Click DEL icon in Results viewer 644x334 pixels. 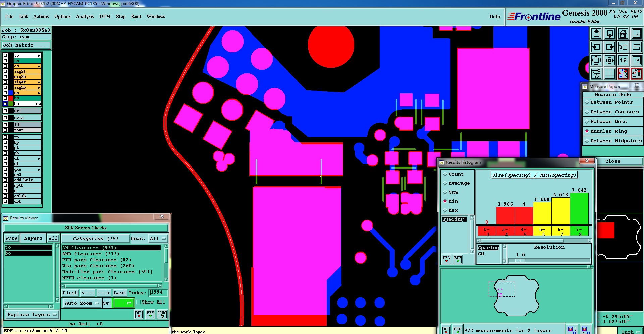[139, 314]
